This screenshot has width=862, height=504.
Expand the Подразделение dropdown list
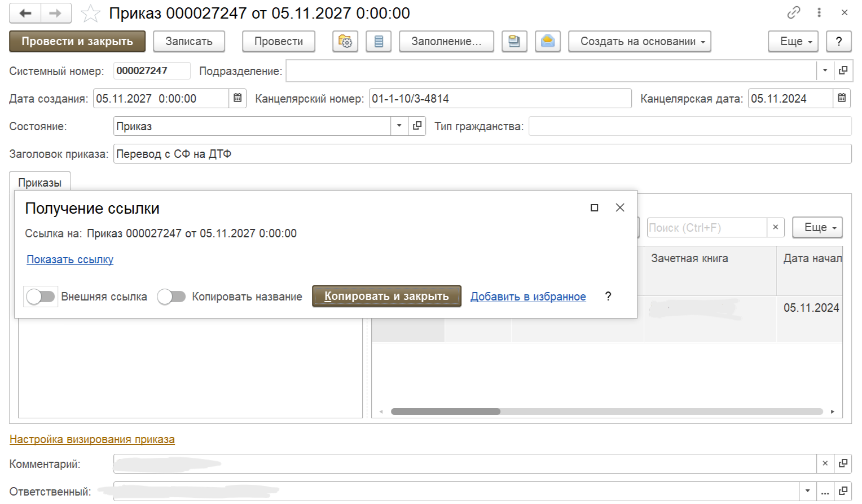(x=825, y=71)
